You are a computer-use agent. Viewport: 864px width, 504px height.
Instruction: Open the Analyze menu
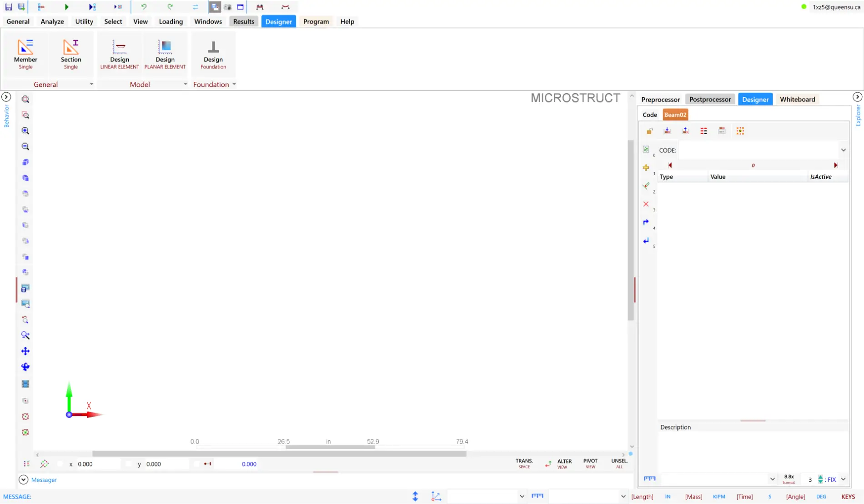click(52, 21)
